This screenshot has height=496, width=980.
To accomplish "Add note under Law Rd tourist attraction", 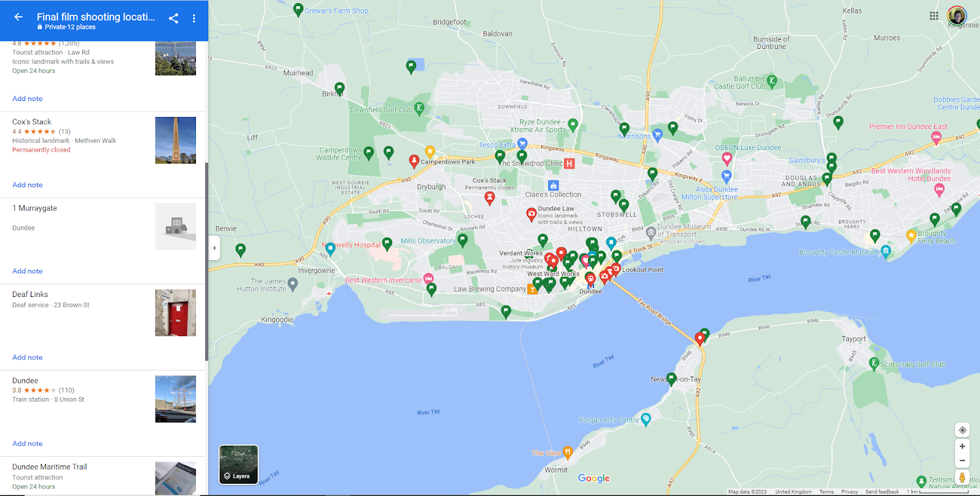I will 28,99.
